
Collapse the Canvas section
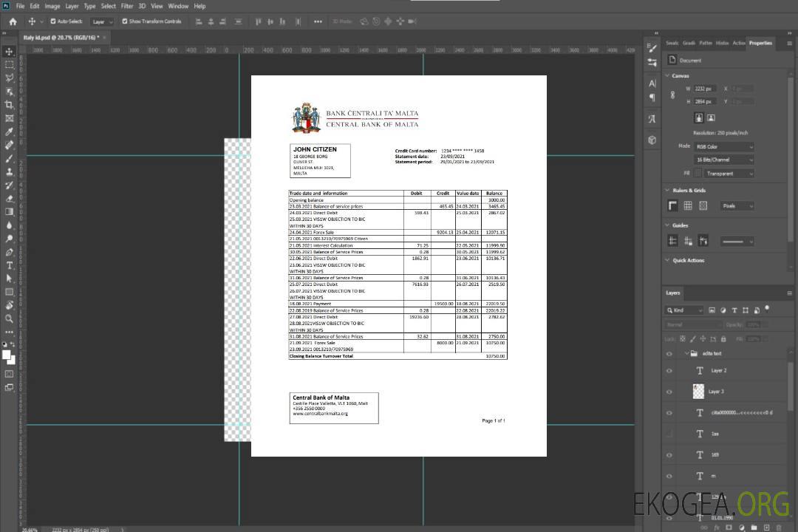(x=667, y=75)
